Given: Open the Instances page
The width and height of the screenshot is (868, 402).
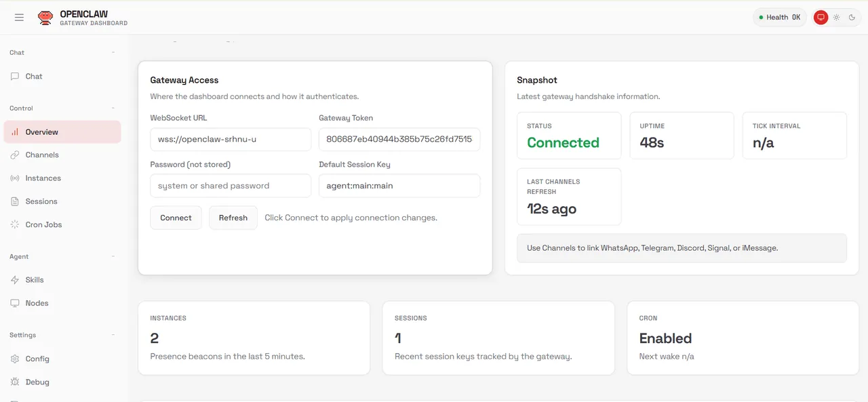Looking at the screenshot, I should [62, 178].
